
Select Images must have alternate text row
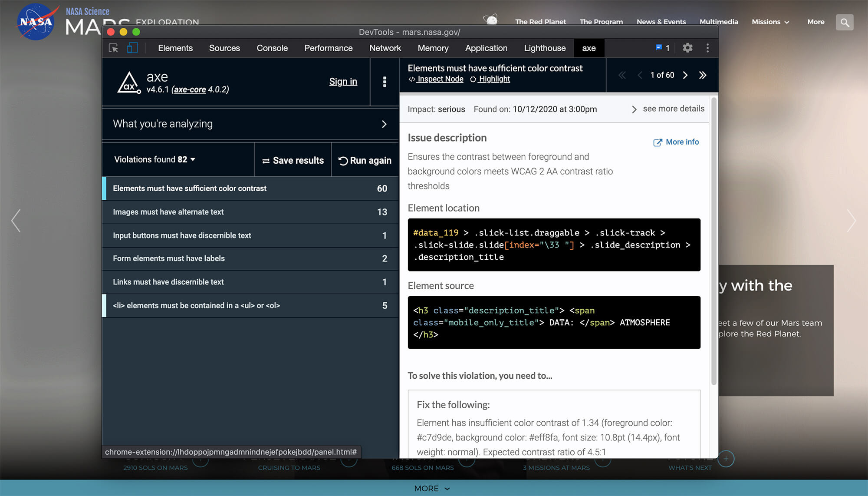point(250,212)
